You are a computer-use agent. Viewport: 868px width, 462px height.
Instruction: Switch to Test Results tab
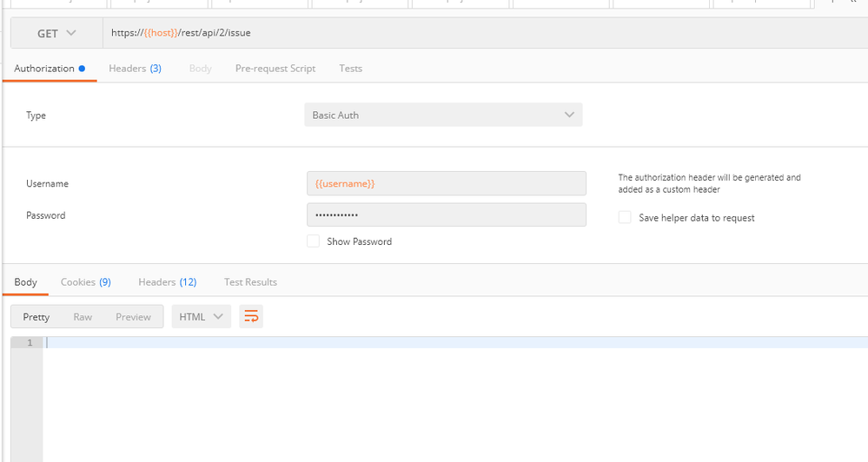coord(250,282)
